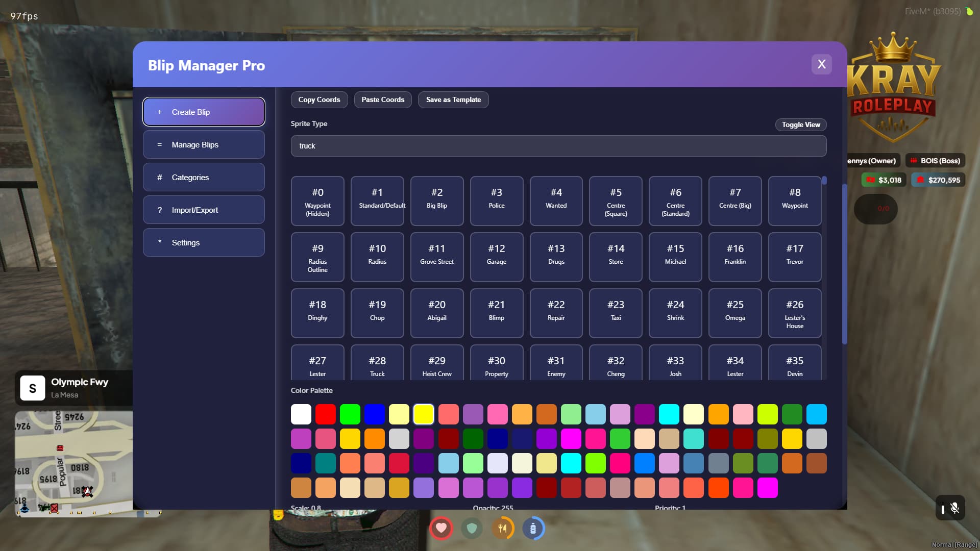Click the Save as Template button
The height and width of the screenshot is (551, 980).
click(x=453, y=99)
